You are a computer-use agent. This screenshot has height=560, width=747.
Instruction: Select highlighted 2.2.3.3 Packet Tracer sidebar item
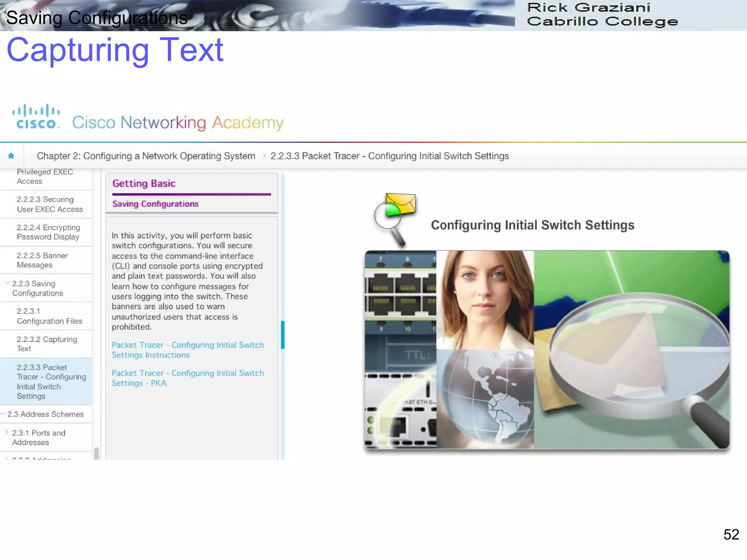(x=46, y=382)
